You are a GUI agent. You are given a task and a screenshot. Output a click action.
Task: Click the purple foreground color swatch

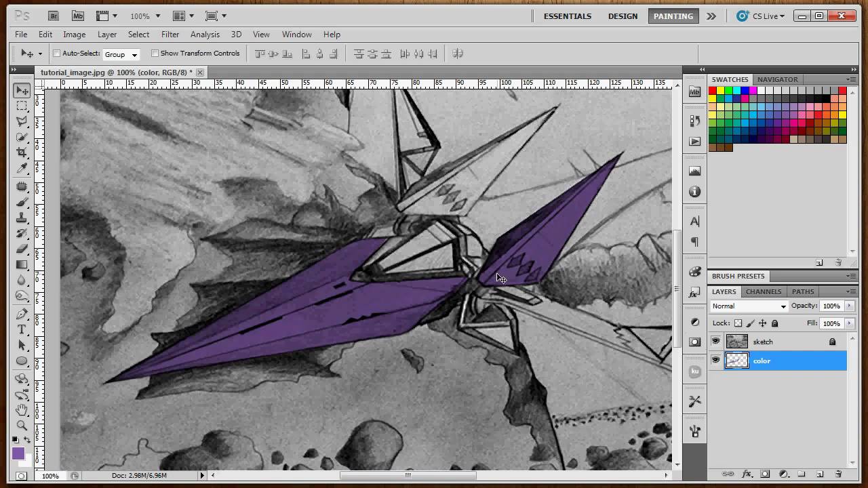[x=18, y=454]
